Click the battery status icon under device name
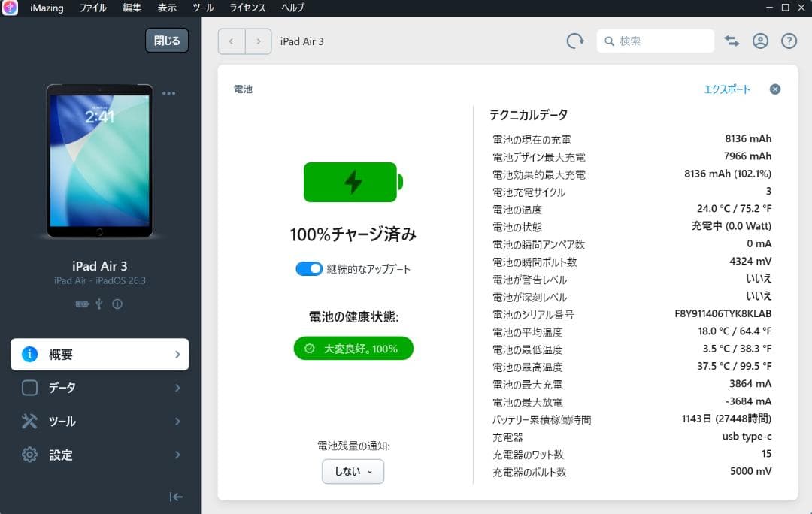 tap(82, 304)
